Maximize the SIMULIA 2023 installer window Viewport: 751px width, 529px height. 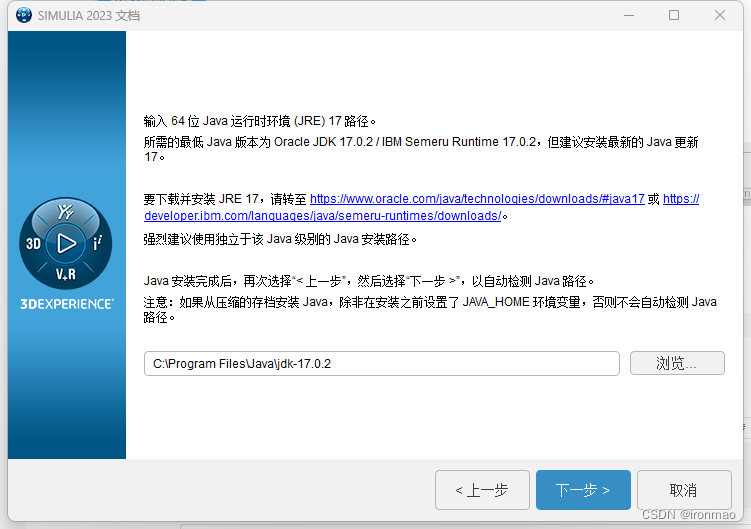tap(674, 15)
